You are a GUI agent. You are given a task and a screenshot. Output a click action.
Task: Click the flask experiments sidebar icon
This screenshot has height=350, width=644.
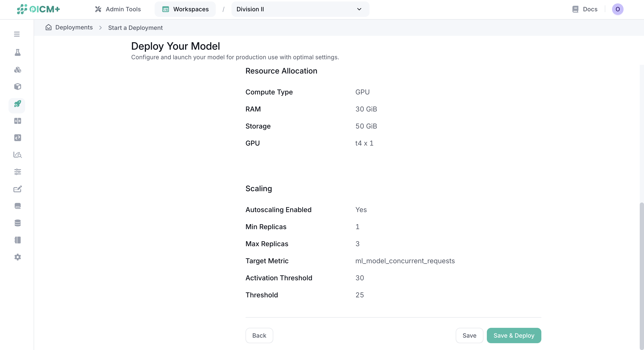coord(17,52)
